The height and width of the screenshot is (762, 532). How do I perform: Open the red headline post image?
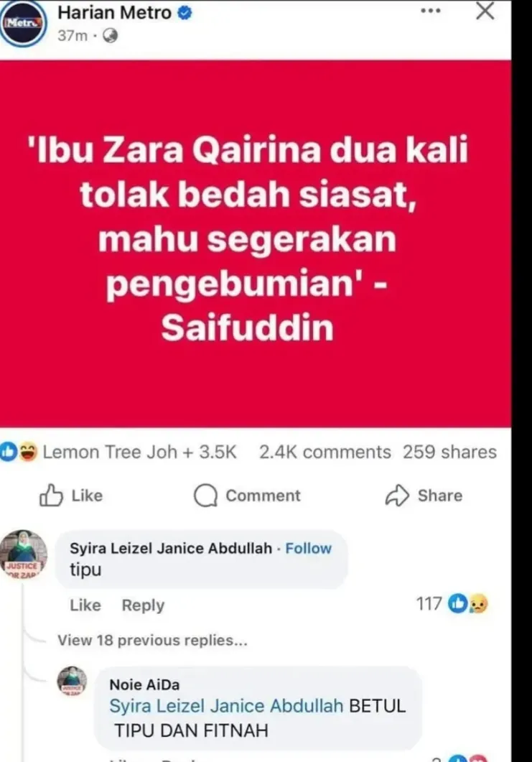(256, 243)
